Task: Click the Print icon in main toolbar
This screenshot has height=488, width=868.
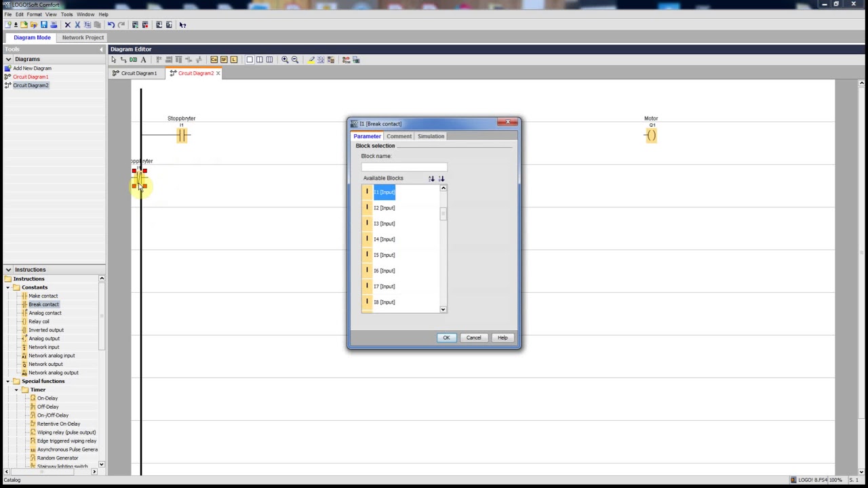Action: (x=54, y=25)
